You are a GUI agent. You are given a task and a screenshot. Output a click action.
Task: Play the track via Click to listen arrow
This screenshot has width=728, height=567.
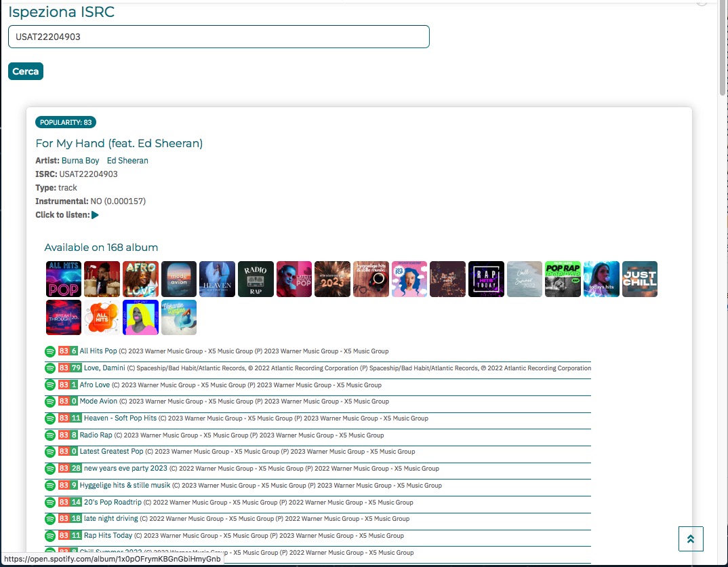pos(95,215)
